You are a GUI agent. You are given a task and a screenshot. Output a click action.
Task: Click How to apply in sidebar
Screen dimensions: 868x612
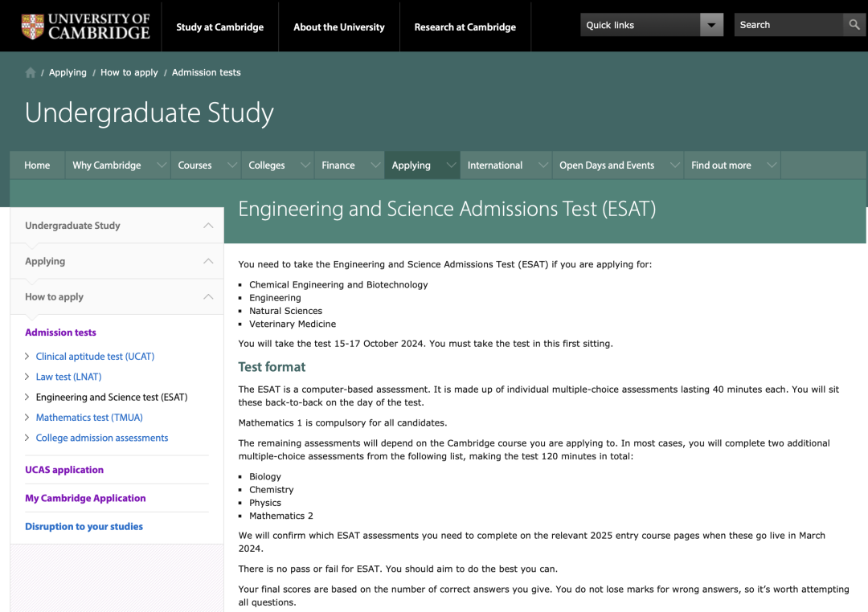tap(55, 296)
